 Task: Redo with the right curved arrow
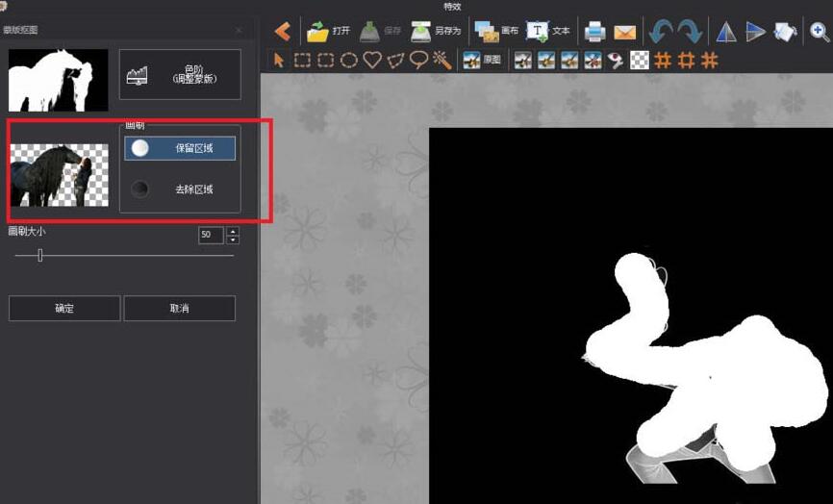[690, 32]
